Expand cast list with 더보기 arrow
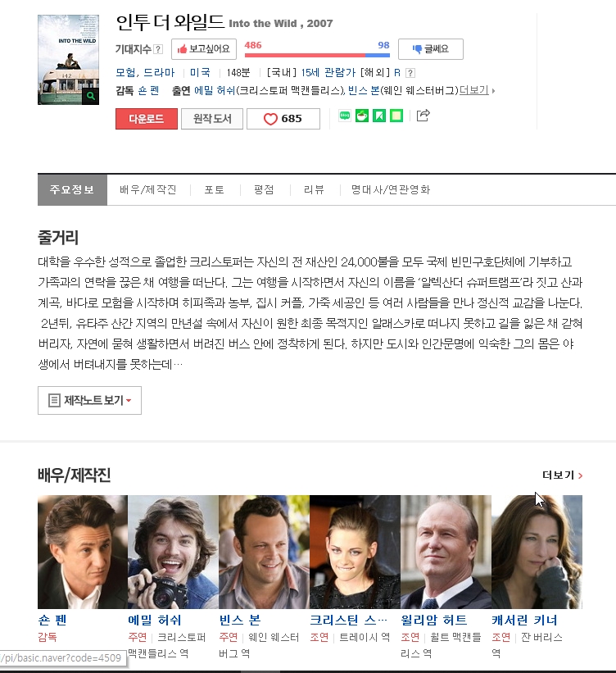Image resolution: width=616 pixels, height=673 pixels. (477, 90)
